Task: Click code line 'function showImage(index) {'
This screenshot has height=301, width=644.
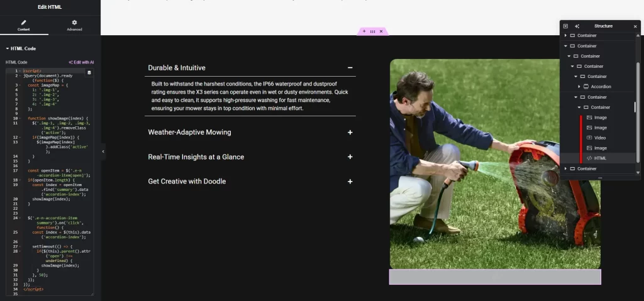Action: [x=58, y=118]
